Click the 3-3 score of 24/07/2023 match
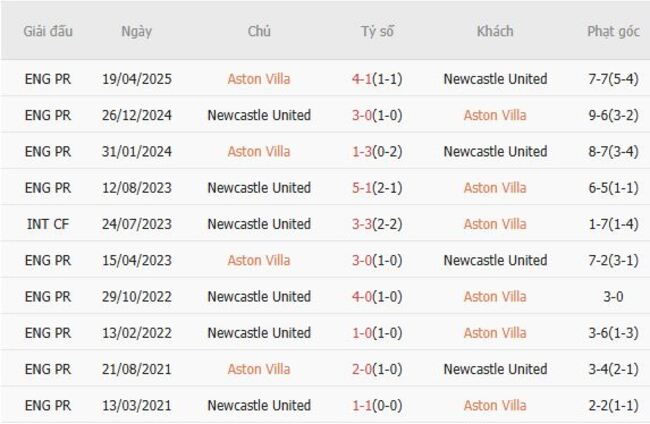 pyautogui.click(x=365, y=224)
